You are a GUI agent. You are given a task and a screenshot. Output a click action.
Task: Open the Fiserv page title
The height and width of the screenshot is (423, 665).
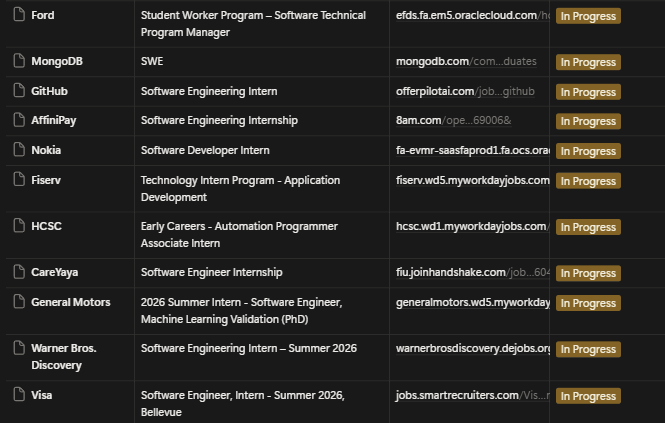coord(46,180)
